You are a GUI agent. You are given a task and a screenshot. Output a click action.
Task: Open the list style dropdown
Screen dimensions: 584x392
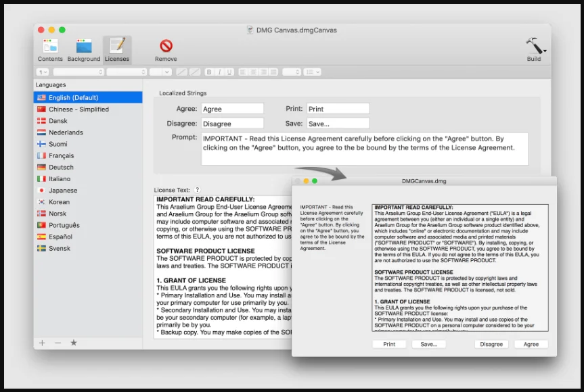312,72
